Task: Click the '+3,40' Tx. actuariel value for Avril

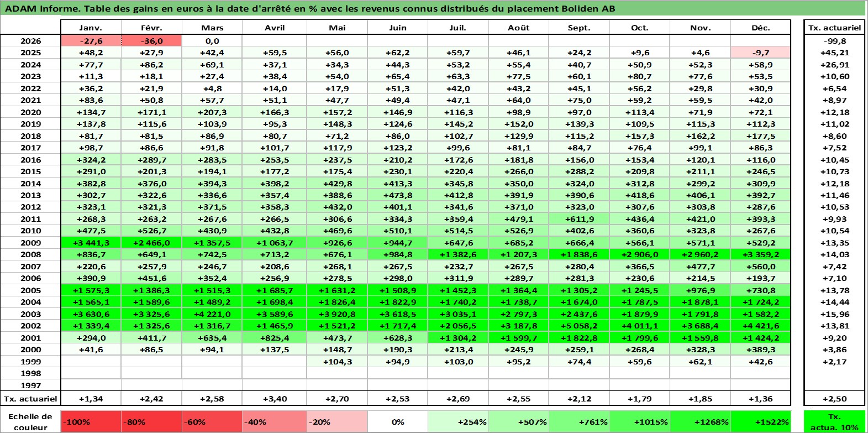Action: click(275, 399)
